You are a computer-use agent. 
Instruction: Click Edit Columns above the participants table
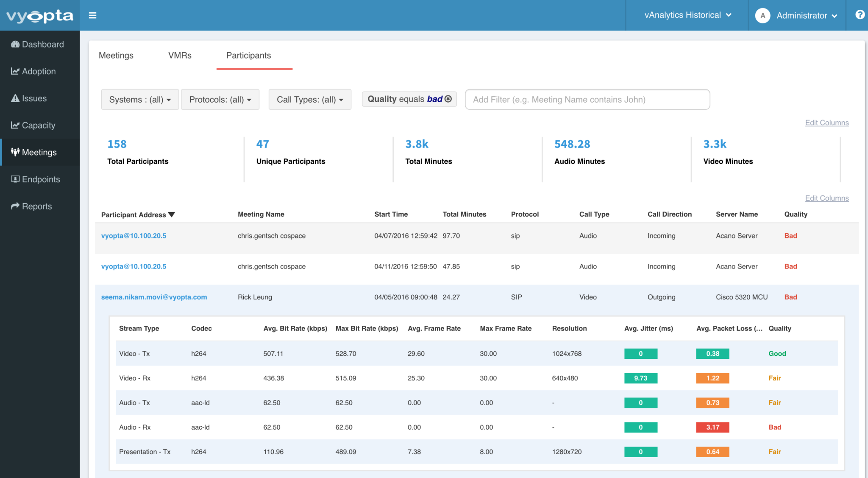826,198
